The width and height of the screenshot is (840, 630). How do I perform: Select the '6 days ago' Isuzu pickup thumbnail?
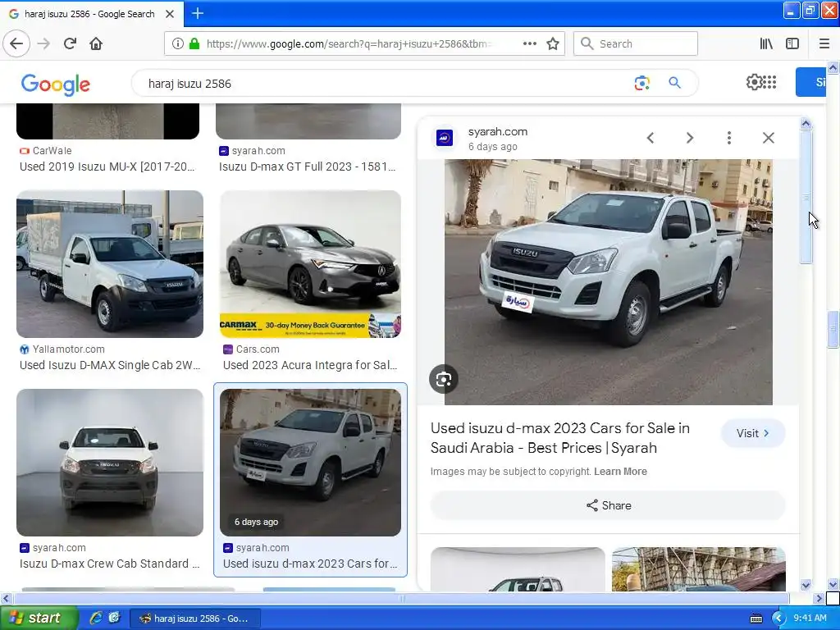pos(310,463)
